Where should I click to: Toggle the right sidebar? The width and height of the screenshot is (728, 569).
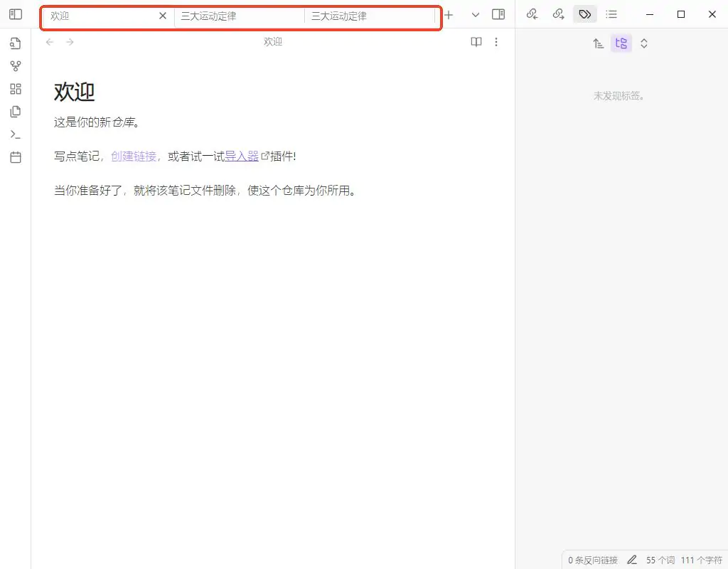tap(498, 14)
